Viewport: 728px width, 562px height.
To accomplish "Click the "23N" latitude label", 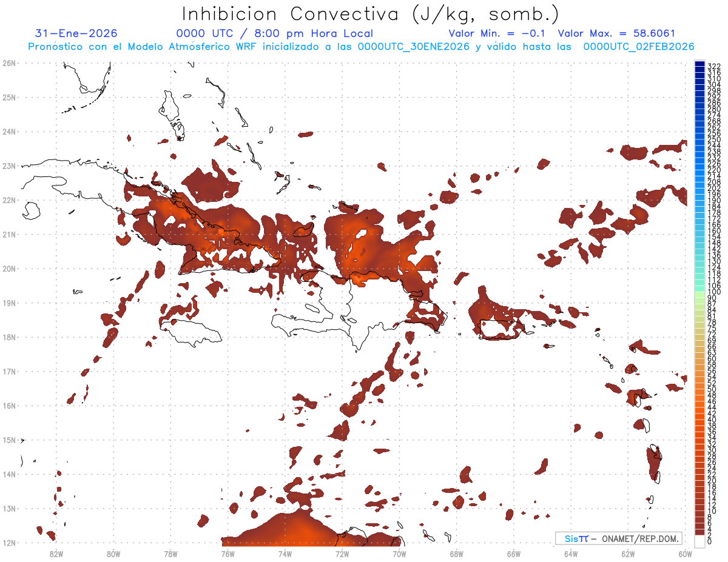I will click(x=8, y=166).
